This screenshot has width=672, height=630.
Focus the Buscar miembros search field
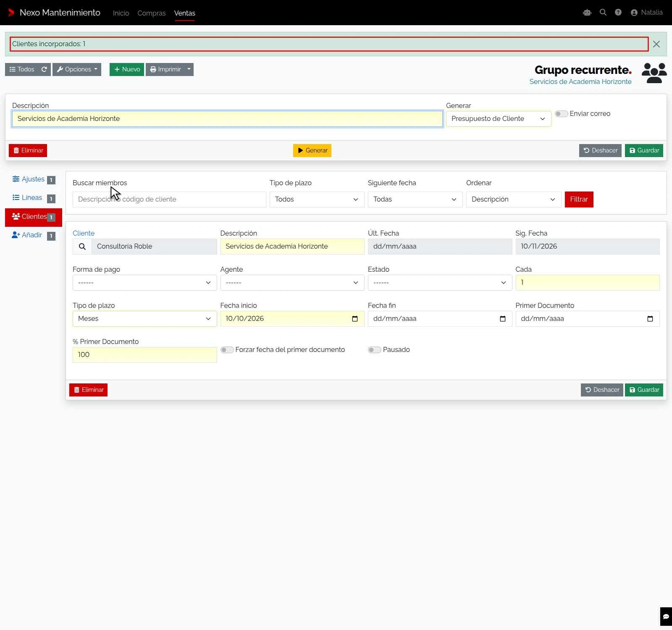(169, 199)
